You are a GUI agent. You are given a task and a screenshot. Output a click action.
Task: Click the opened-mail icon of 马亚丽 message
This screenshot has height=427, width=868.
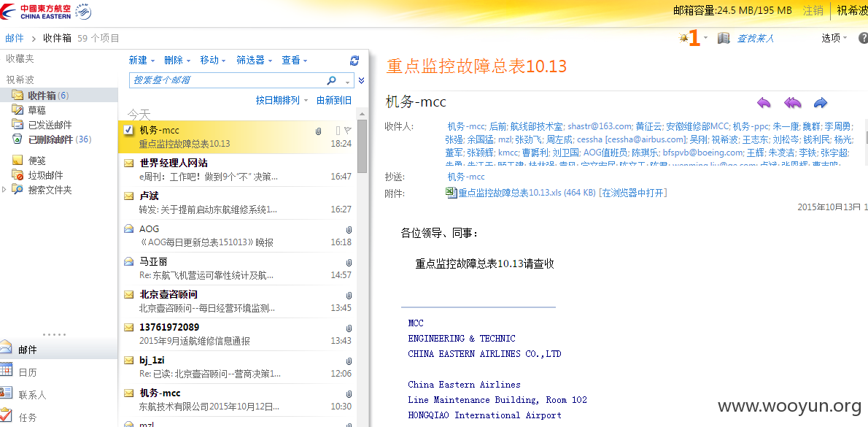pyautogui.click(x=128, y=261)
